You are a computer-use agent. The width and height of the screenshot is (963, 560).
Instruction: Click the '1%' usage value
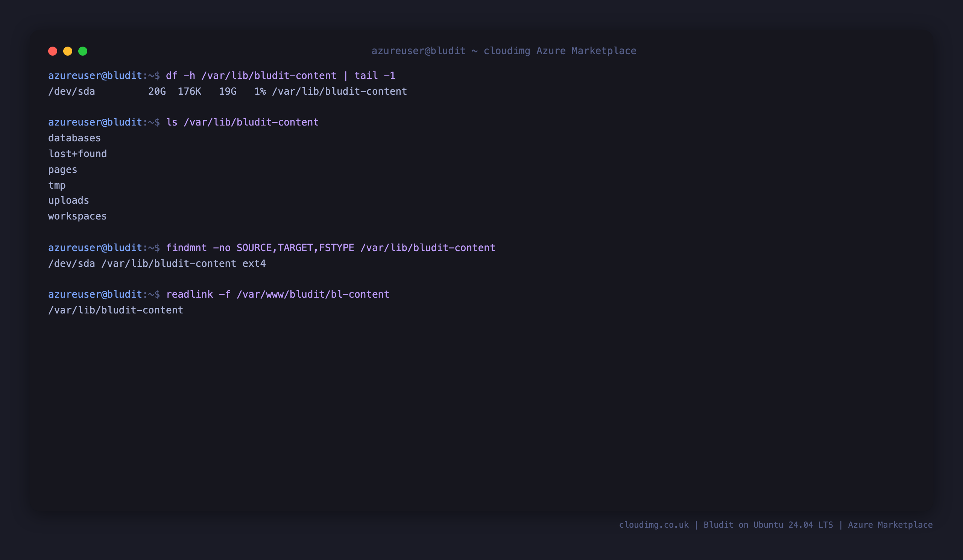(260, 92)
